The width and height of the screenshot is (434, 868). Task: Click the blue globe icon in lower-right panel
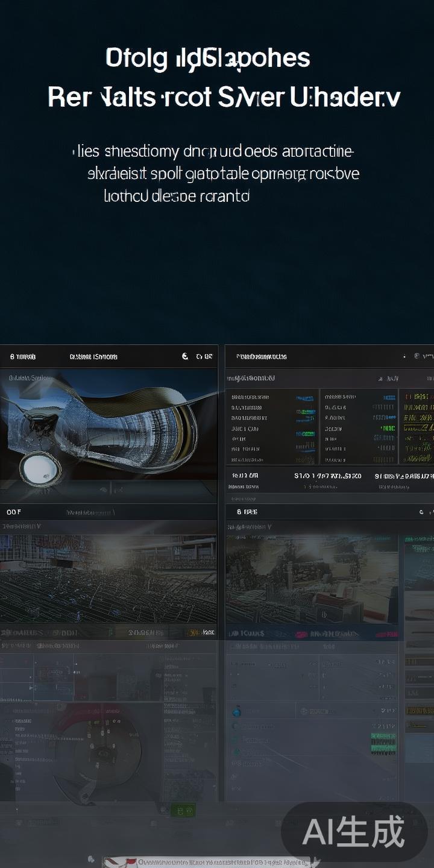237,712
